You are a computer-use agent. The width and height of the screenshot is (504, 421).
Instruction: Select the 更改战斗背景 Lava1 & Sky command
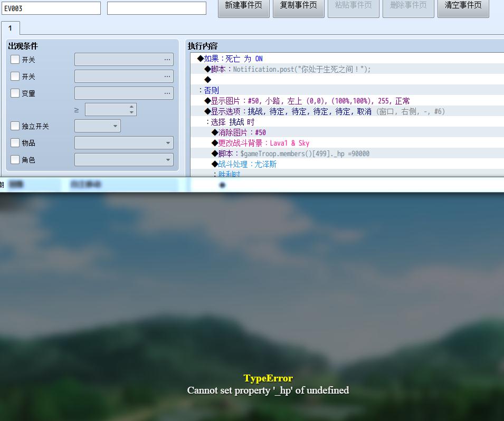point(347,143)
